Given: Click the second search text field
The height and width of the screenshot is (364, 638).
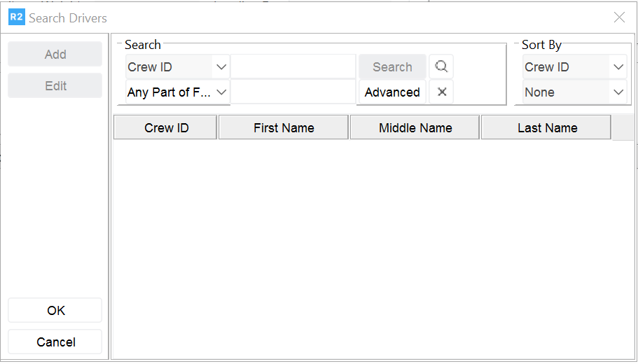Looking at the screenshot, I should coord(293,92).
